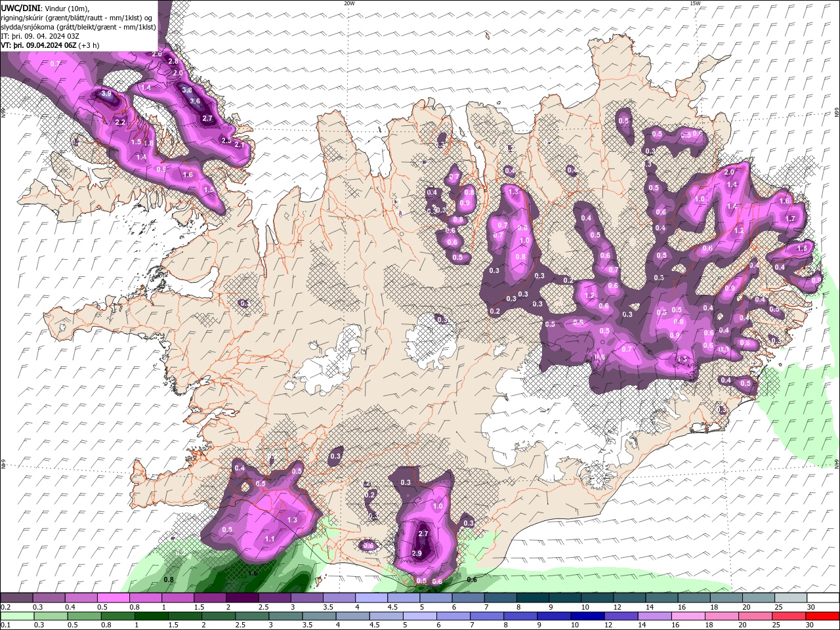
Task: Click the 1.7 snowfall value in the east
Action: (x=790, y=219)
